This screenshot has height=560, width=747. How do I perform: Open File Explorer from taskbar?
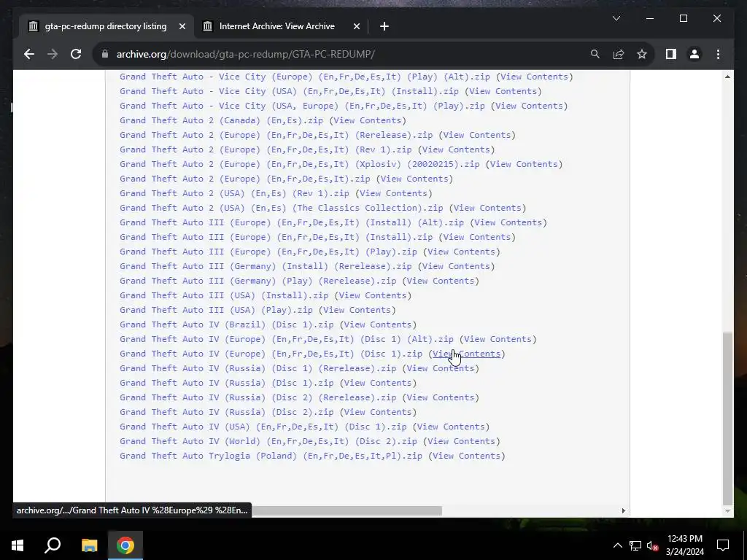pos(89,545)
